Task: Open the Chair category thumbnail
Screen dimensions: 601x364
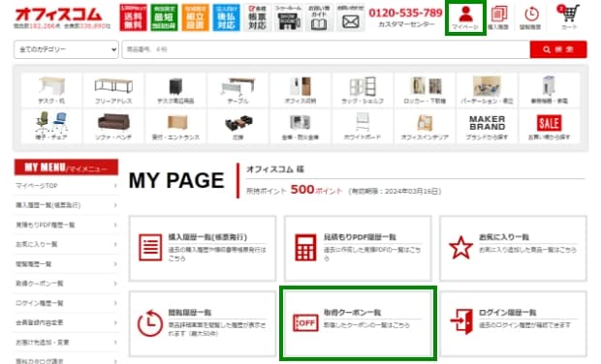Action: (51, 126)
